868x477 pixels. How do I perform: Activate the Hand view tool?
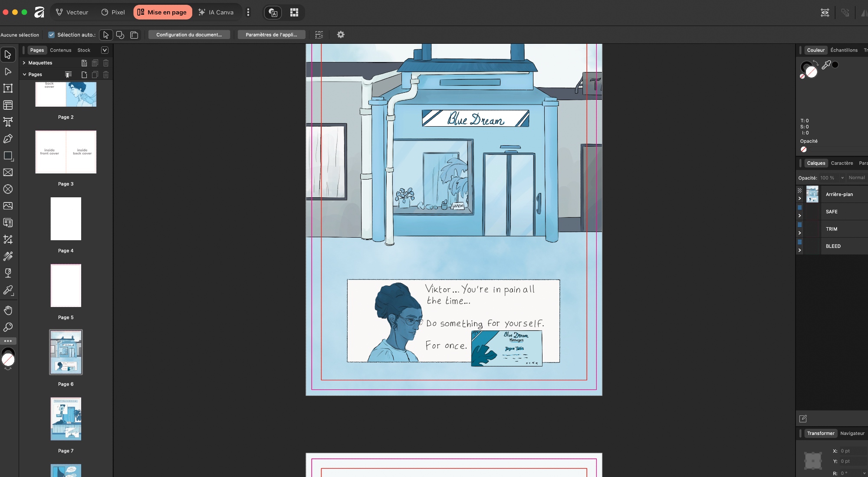tap(8, 310)
